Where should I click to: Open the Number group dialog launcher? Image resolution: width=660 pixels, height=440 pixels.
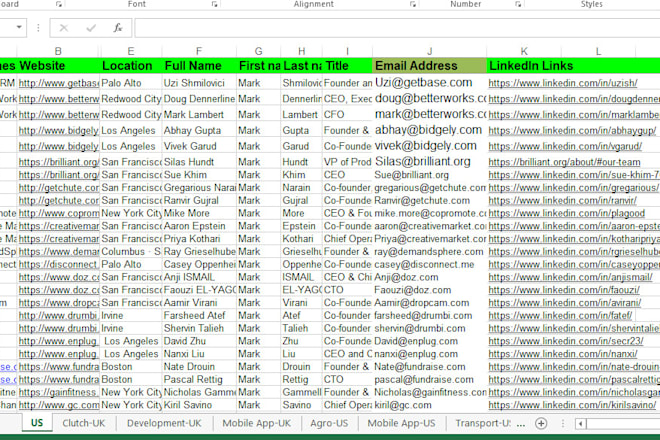pyautogui.click(x=518, y=4)
